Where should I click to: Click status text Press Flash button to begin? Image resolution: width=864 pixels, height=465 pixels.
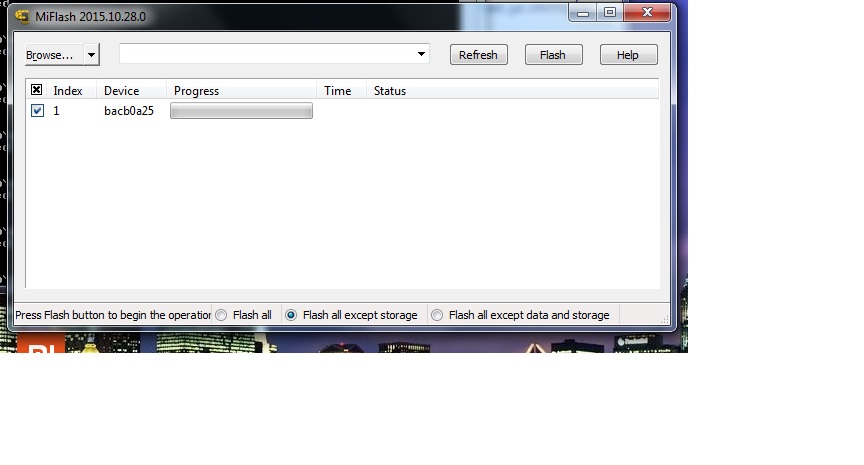point(113,315)
